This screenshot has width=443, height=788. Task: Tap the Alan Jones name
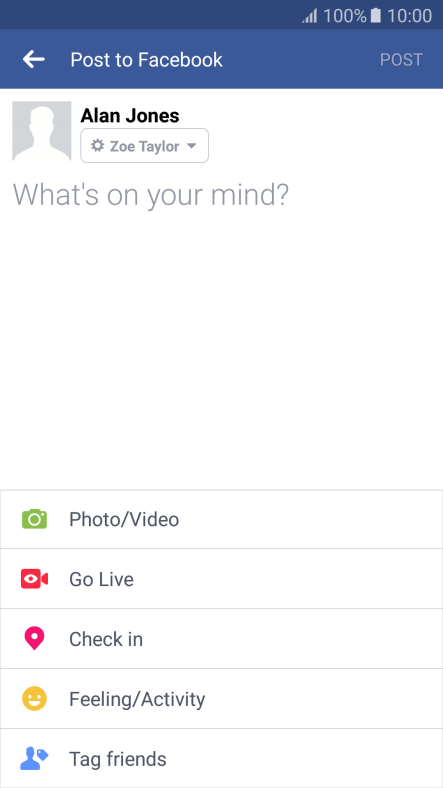point(130,116)
